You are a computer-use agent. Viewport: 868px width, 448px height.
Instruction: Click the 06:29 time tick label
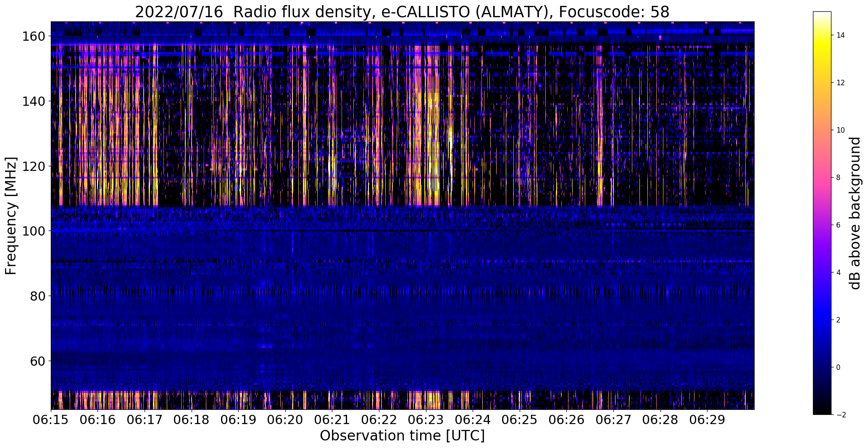[707, 420]
